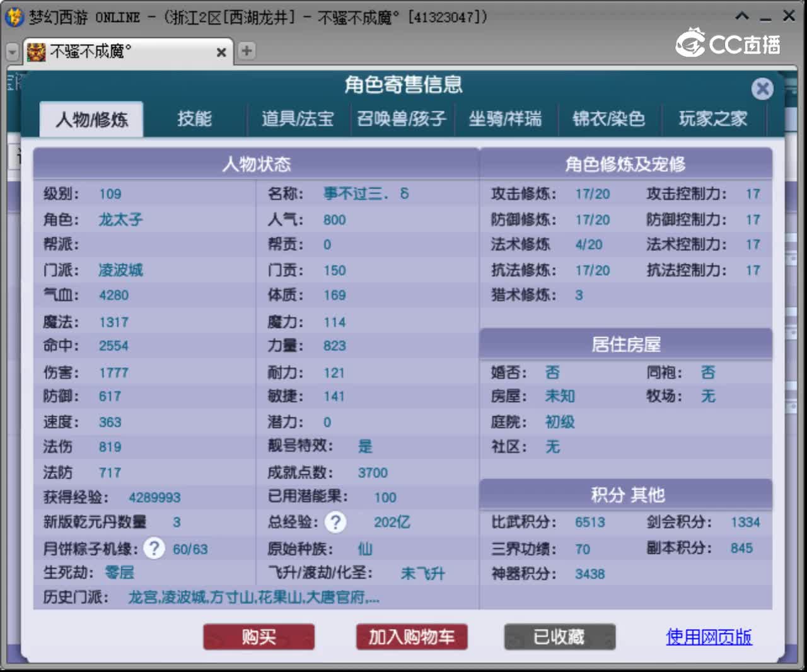The width and height of the screenshot is (807, 672).
Task: Click the 副本积分 value 845
Action: click(742, 548)
